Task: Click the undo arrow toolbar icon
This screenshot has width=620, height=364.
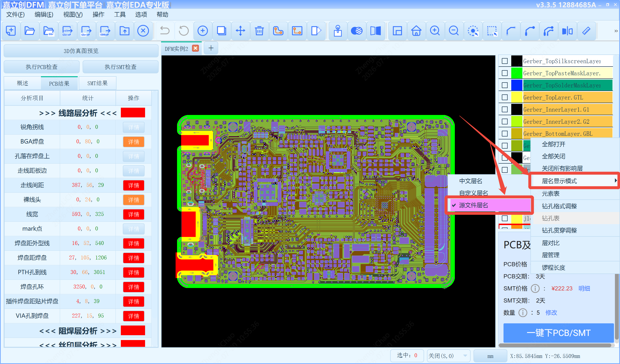Action: [x=165, y=31]
